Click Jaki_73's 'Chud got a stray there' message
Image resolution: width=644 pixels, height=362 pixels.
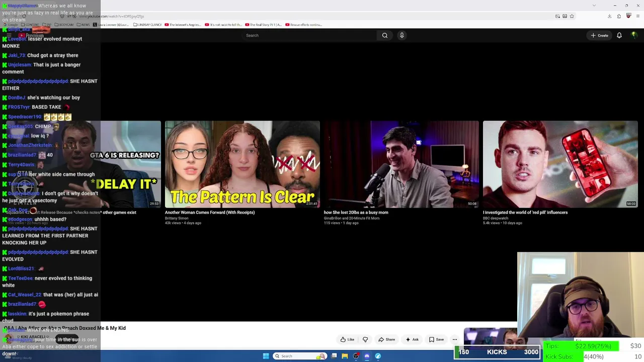click(x=40, y=55)
